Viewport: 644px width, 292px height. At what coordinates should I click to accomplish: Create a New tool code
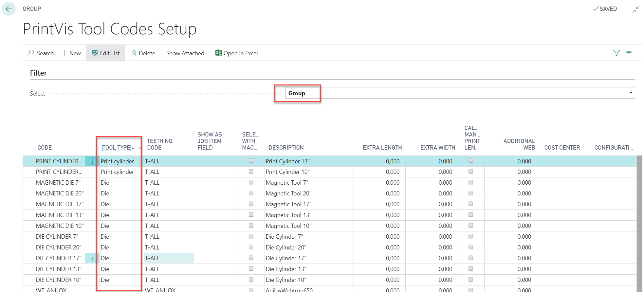[71, 53]
